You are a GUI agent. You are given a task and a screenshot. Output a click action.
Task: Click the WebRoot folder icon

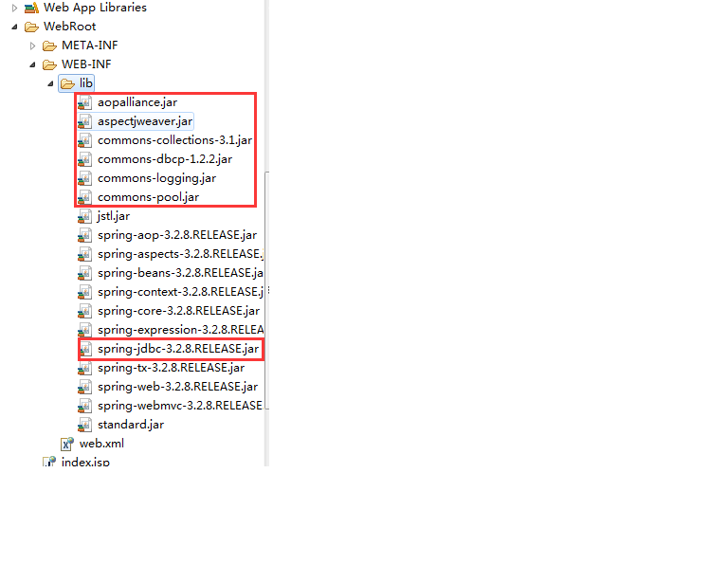pyautogui.click(x=31, y=27)
